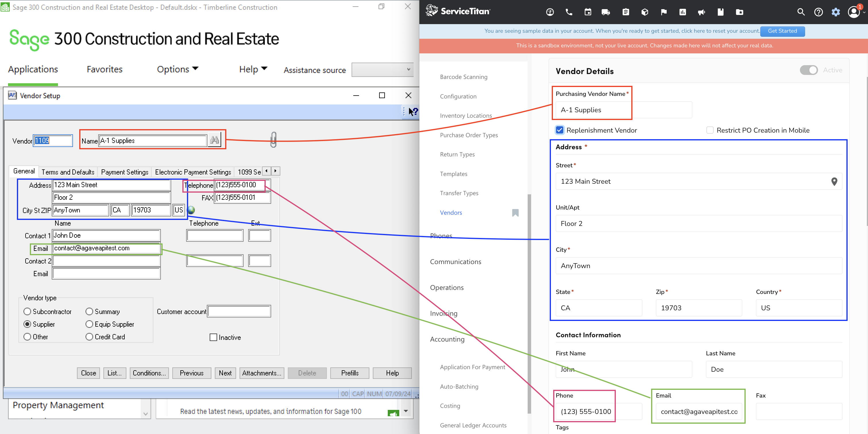Open the Dispatch truck icon in ServiceTitan

pyautogui.click(x=605, y=12)
